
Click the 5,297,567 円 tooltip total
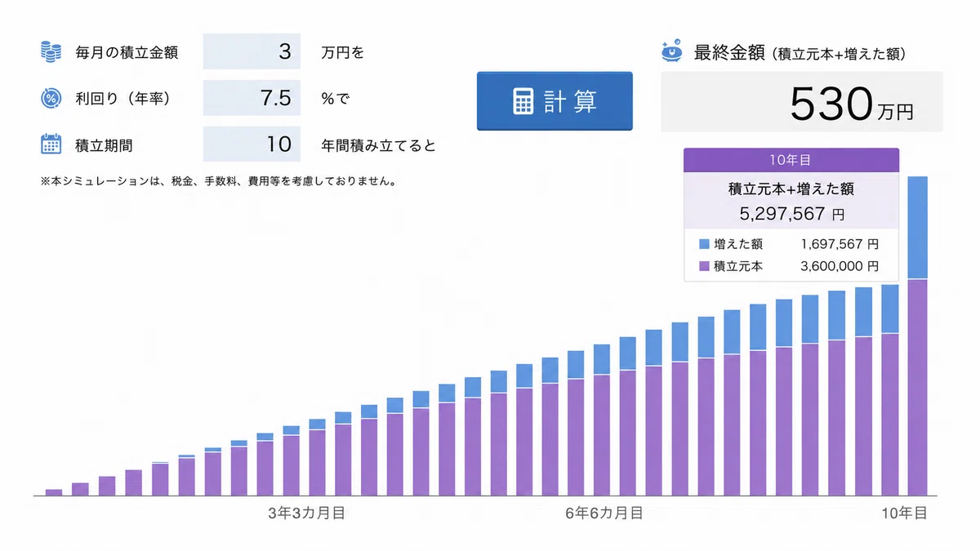791,216
